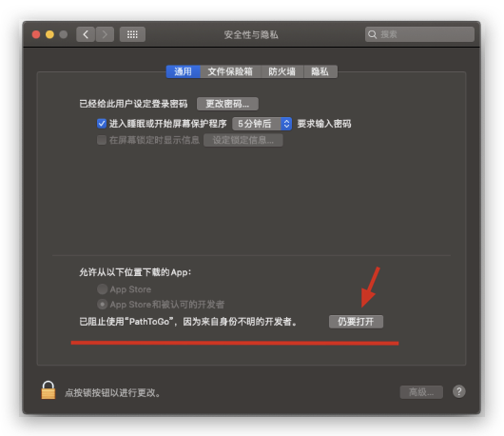
Task: Click the red close window button
Action: [36, 34]
